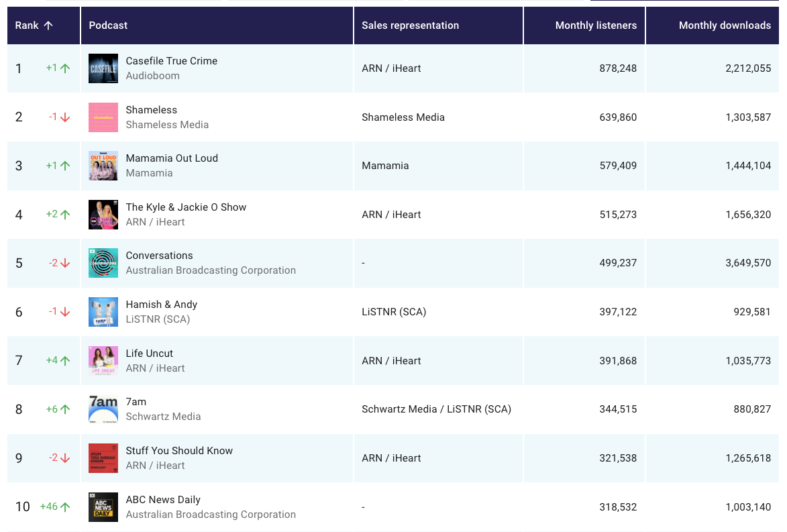
Task: Select the 878,248 monthly listeners value
Action: coord(618,68)
